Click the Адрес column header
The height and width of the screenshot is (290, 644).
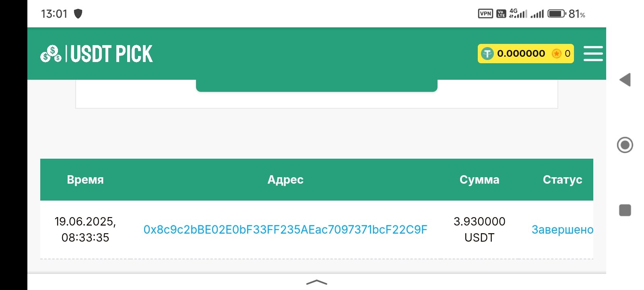[285, 180]
